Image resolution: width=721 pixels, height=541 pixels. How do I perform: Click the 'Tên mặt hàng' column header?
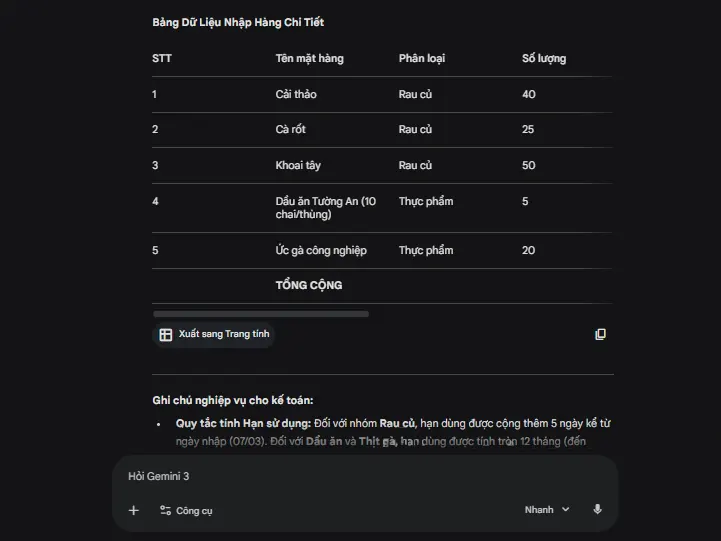coord(309,58)
